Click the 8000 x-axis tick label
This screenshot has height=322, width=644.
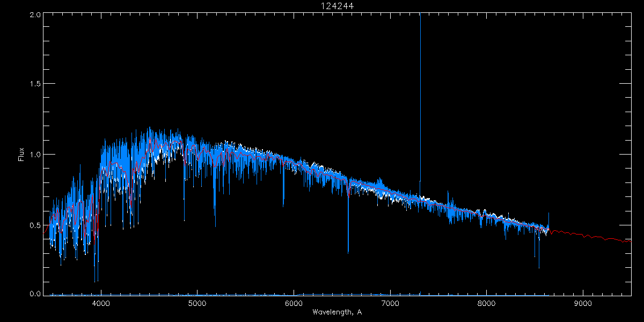(486, 303)
